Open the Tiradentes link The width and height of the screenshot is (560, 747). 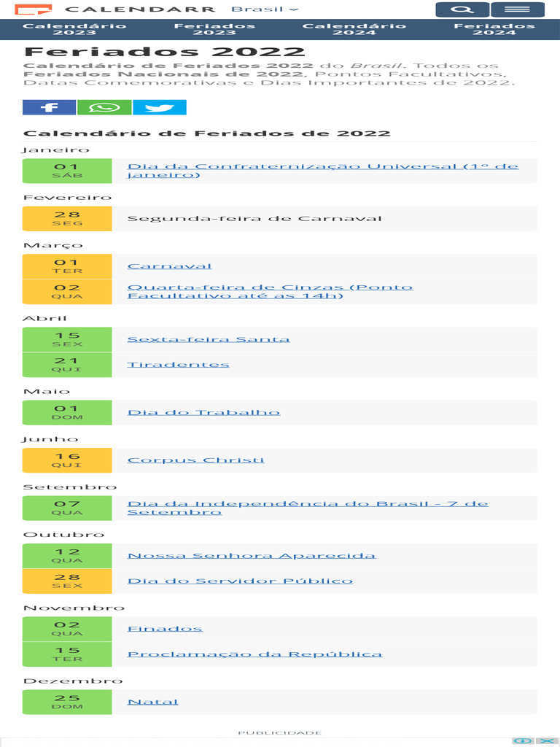coord(178,365)
